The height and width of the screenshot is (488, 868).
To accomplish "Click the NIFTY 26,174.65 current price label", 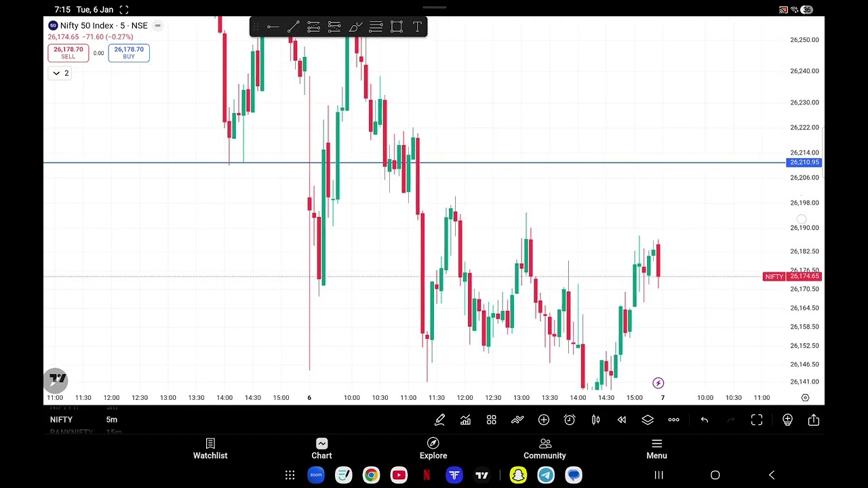I will click(792, 277).
